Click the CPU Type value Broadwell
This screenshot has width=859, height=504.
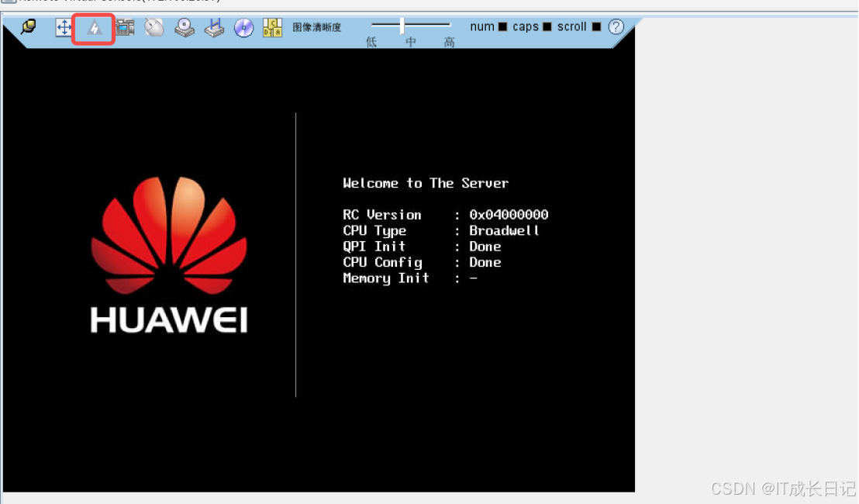tap(504, 230)
